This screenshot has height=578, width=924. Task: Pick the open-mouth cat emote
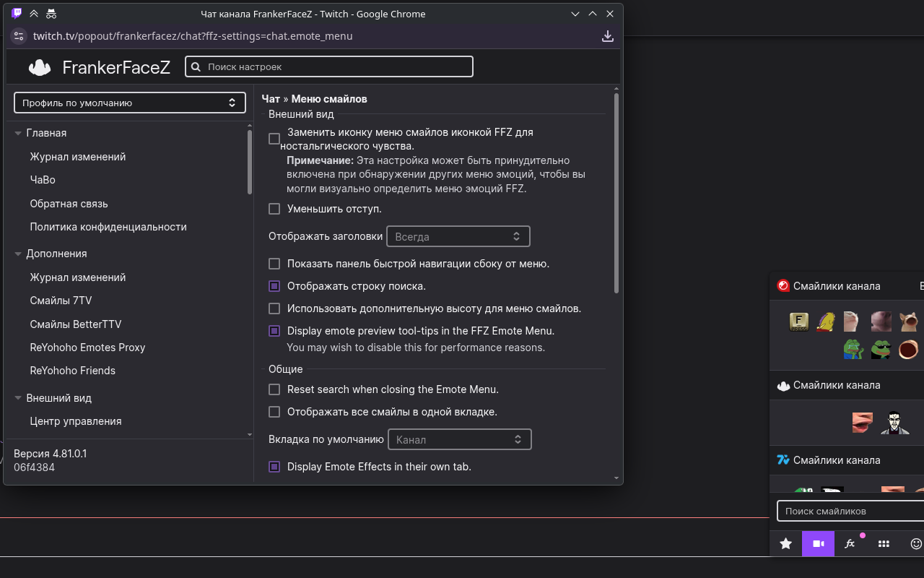click(908, 322)
